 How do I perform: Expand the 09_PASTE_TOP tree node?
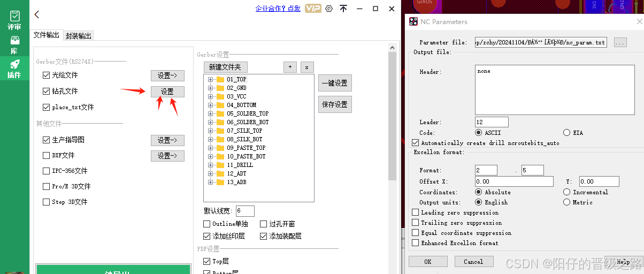210,148
